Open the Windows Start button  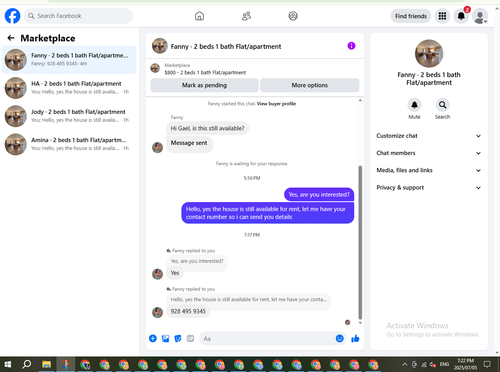[8, 364]
